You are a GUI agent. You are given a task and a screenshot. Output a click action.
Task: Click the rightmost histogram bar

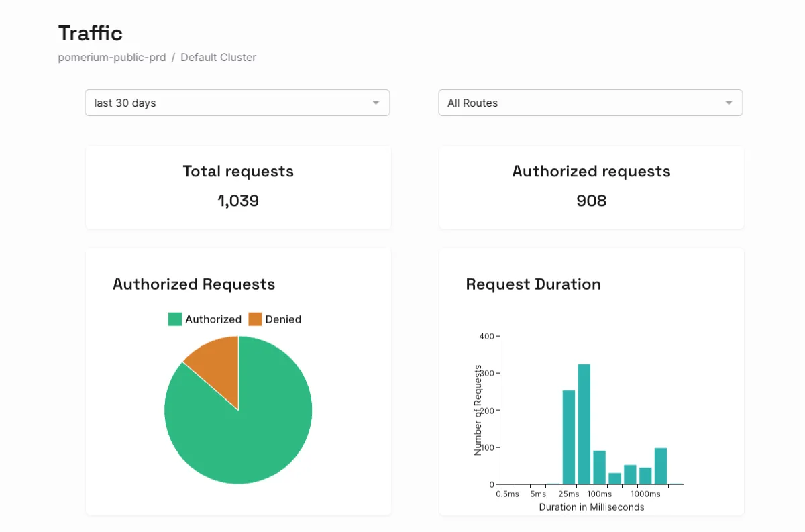(661, 466)
